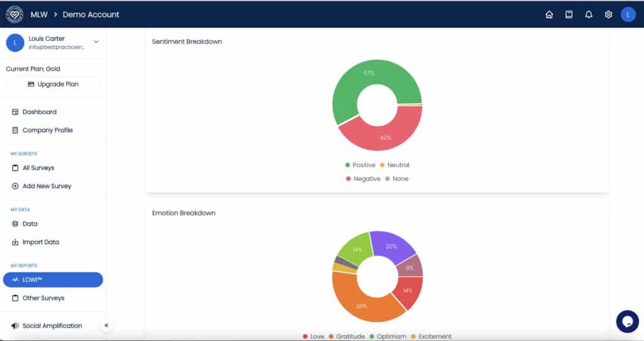
Task: Open notifications bell icon
Action: pos(589,15)
